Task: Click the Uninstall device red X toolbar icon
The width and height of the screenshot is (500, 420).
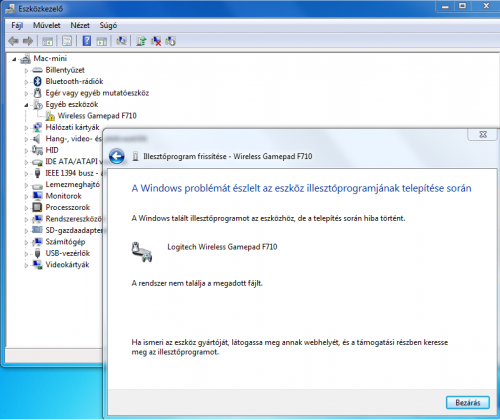Action: point(156,41)
